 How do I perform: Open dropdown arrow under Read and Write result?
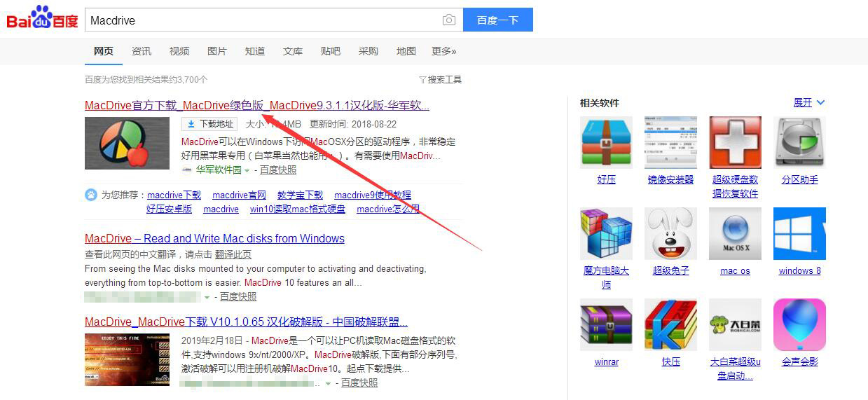(207, 297)
